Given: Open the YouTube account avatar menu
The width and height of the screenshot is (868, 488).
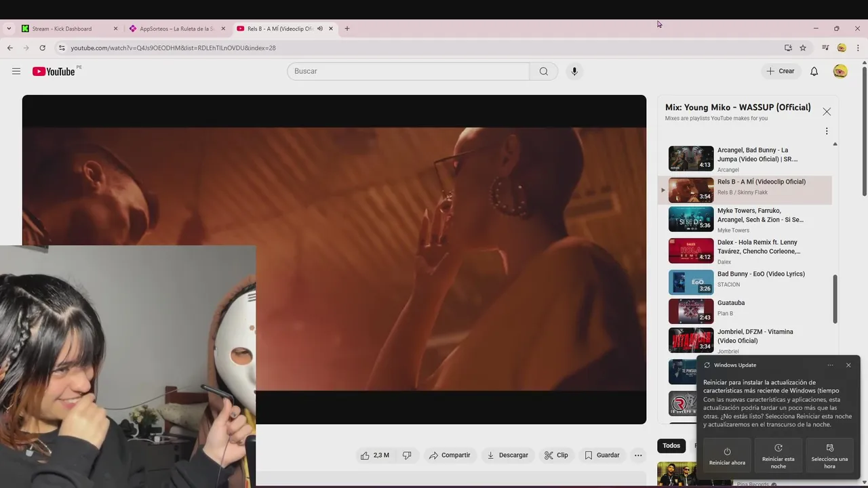Looking at the screenshot, I should (x=840, y=71).
